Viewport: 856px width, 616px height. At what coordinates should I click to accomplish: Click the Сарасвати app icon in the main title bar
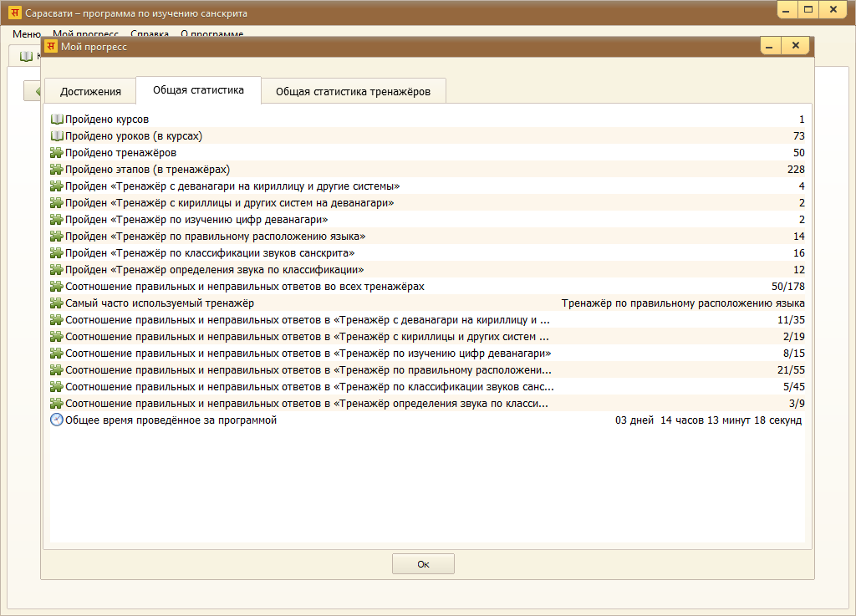point(14,13)
